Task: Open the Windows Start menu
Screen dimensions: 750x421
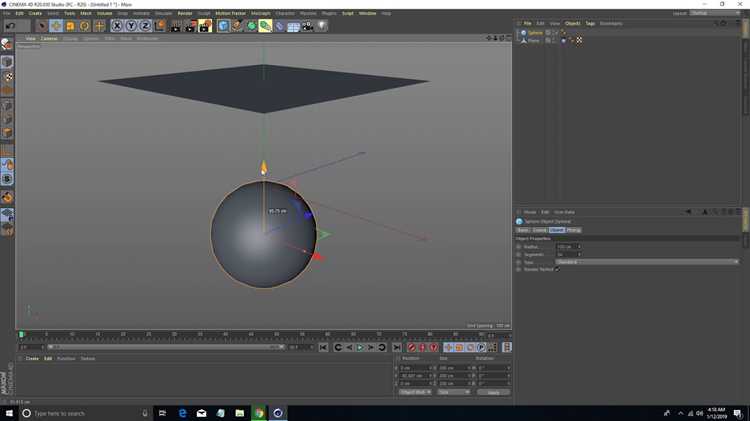Action: pyautogui.click(x=9, y=413)
